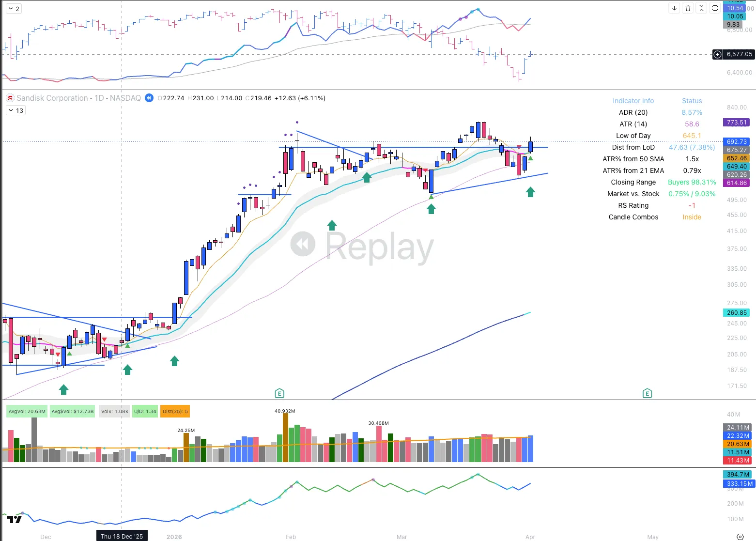Open the Sandisk Corporation symbol title

click(52, 98)
